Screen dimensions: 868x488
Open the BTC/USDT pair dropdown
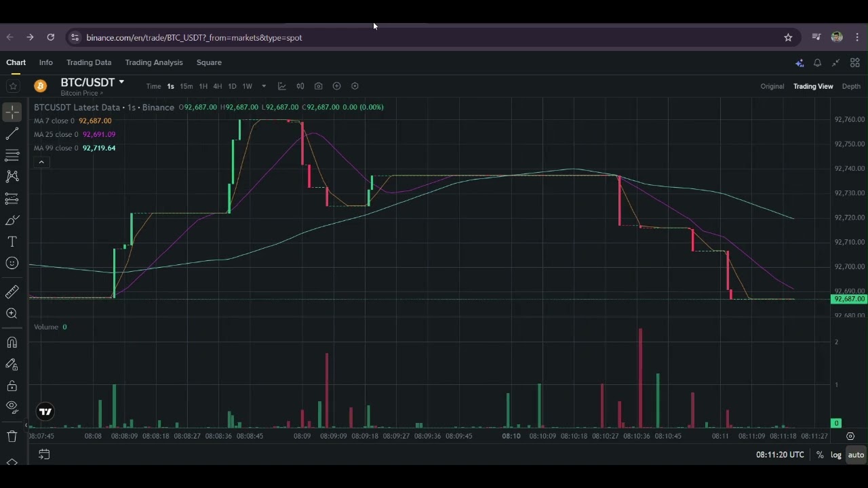tap(92, 82)
